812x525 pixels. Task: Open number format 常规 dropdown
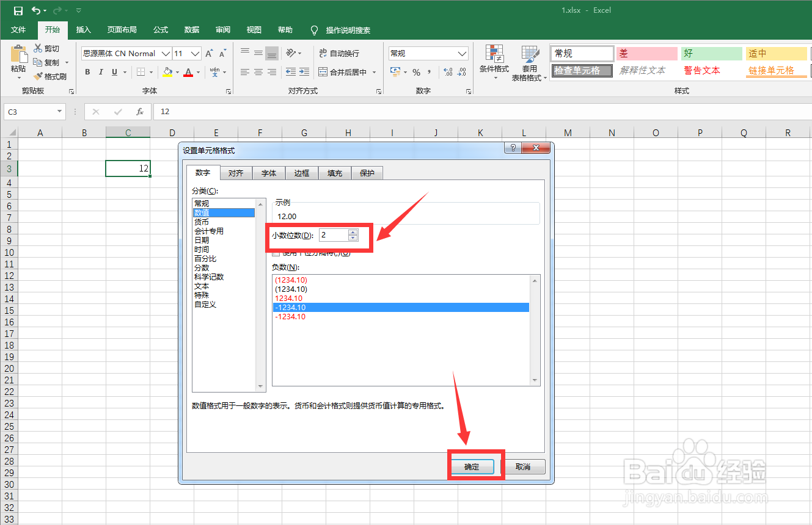(462, 54)
